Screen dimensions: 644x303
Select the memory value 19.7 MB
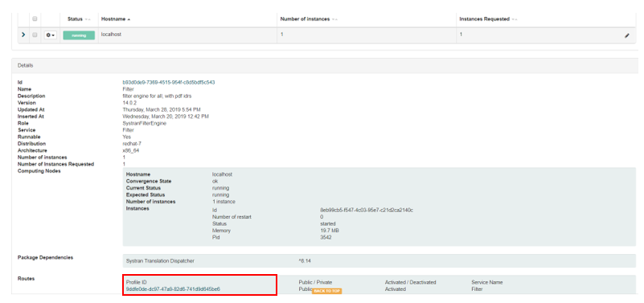(330, 231)
